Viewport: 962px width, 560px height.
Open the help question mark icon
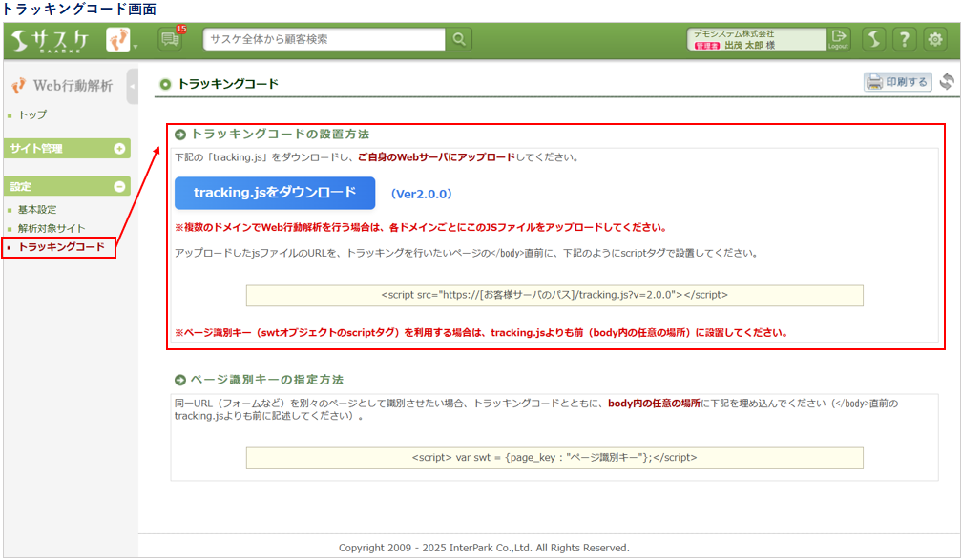[905, 39]
